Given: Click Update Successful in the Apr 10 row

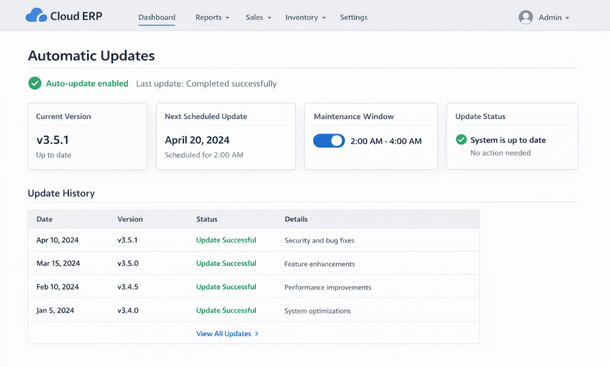Looking at the screenshot, I should click(226, 240).
